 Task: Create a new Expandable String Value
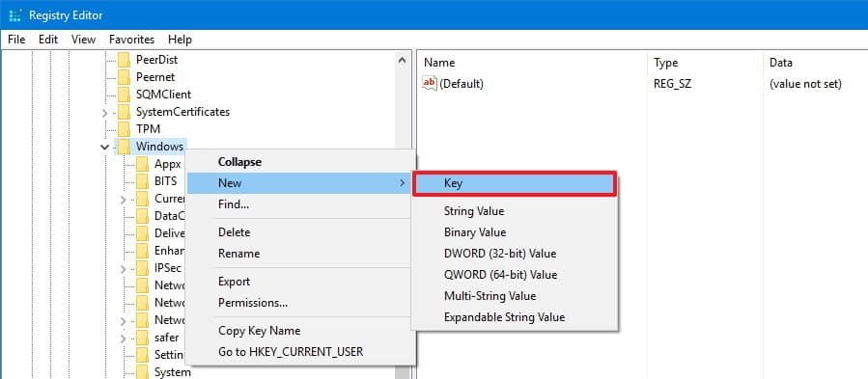(515, 317)
